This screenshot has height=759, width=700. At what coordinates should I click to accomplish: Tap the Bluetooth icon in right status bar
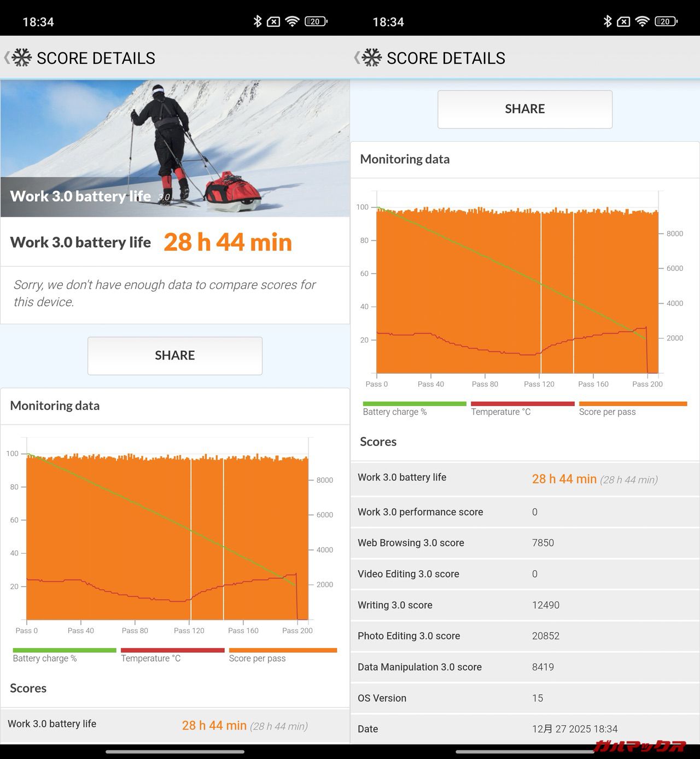(608, 21)
